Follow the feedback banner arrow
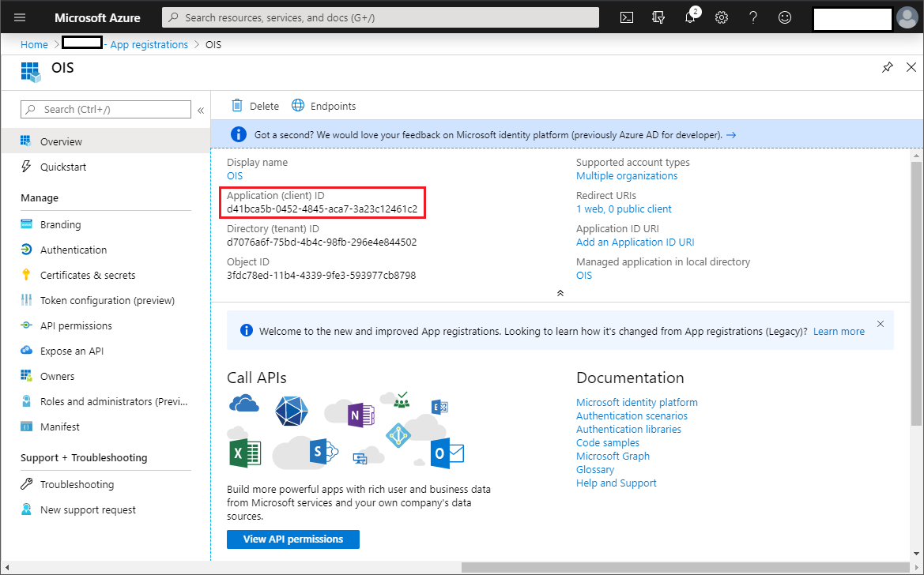Screen dimensions: 924x575 tap(731, 135)
